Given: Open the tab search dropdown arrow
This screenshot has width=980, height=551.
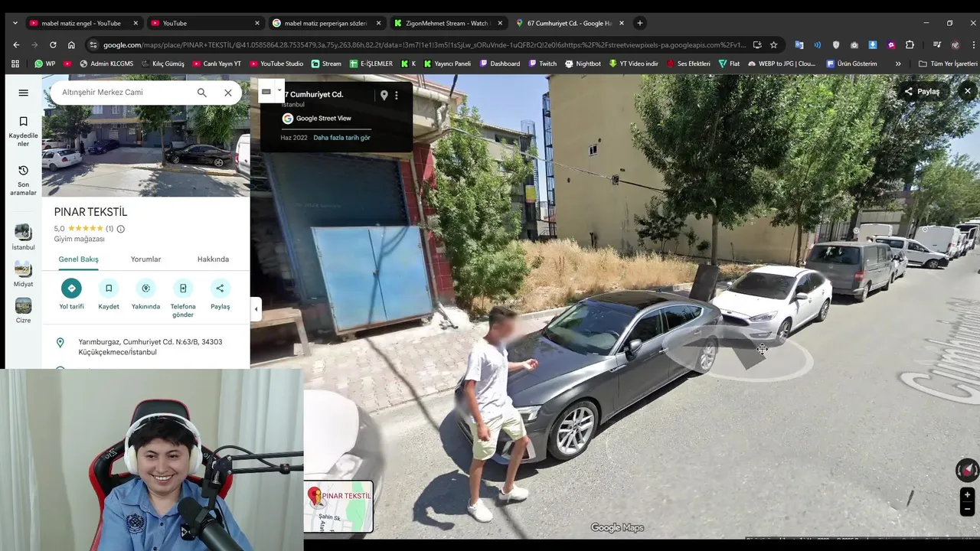Looking at the screenshot, I should (x=15, y=23).
